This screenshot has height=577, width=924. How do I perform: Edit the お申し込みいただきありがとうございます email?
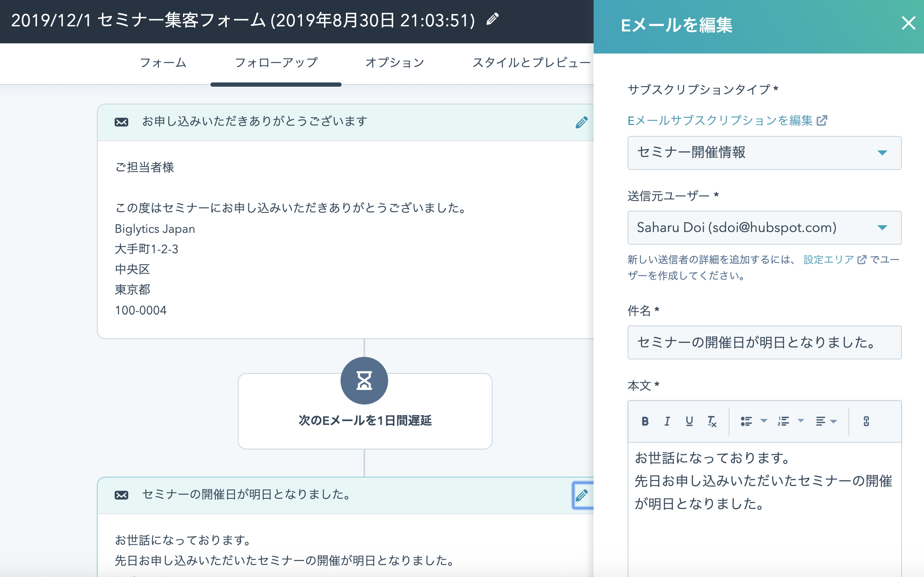[x=581, y=122]
